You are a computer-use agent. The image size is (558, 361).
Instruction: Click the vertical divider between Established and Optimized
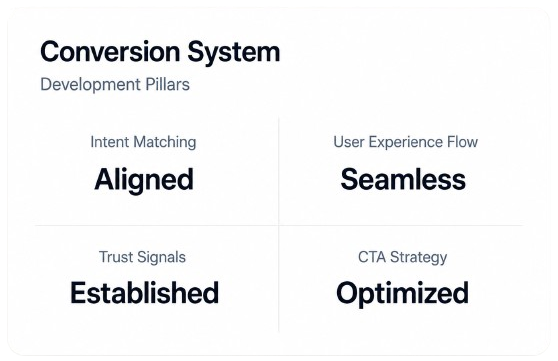click(279, 278)
